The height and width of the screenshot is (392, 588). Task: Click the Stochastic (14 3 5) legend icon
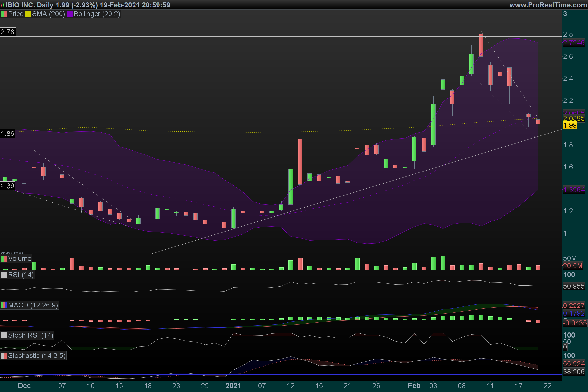tap(4, 355)
